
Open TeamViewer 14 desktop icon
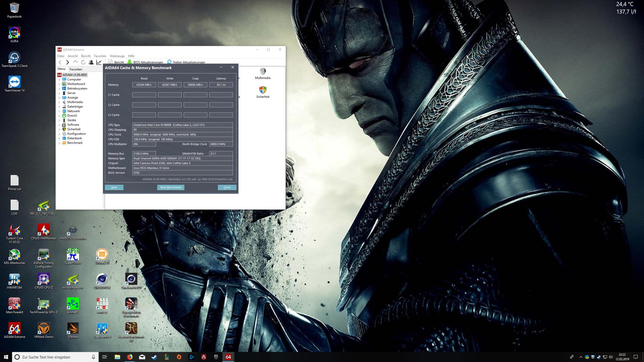click(x=14, y=84)
